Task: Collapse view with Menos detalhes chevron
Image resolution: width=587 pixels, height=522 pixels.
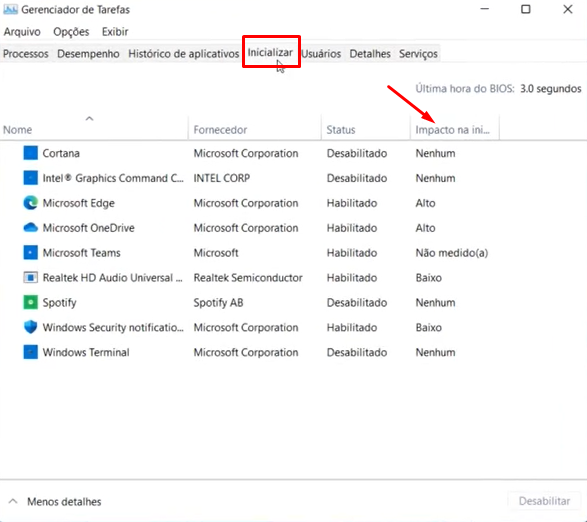Action: click(13, 501)
